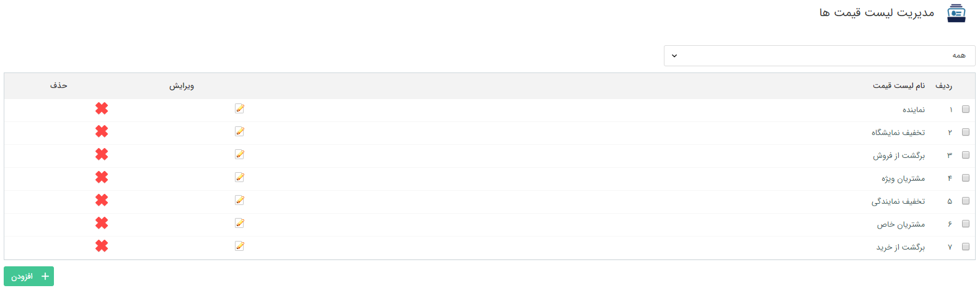Click the edit icon for نماینده row
Screen dimensions: 980x288
point(239,108)
